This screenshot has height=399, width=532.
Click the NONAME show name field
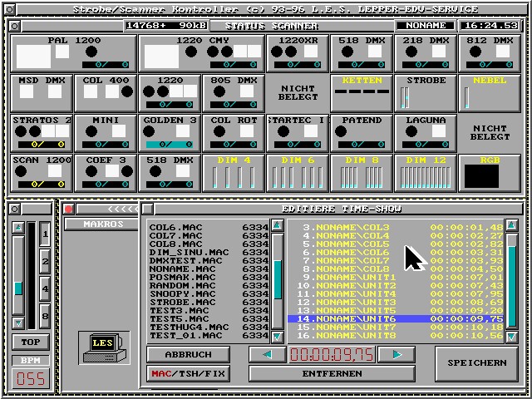pyautogui.click(x=426, y=26)
